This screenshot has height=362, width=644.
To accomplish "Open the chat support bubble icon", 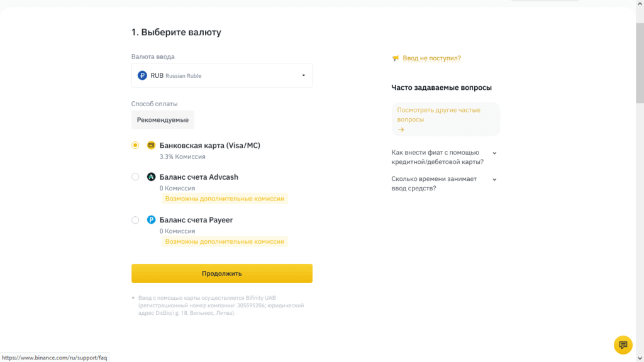I will click(623, 345).
